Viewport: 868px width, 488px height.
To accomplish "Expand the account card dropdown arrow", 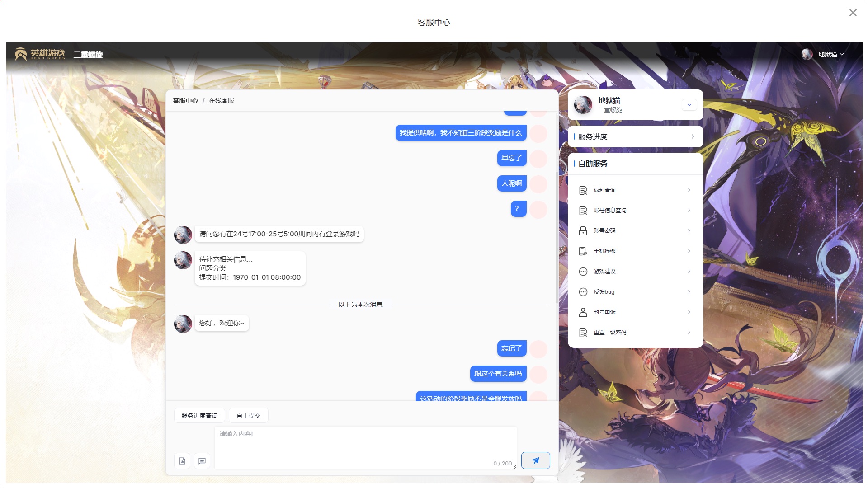I will pyautogui.click(x=689, y=105).
